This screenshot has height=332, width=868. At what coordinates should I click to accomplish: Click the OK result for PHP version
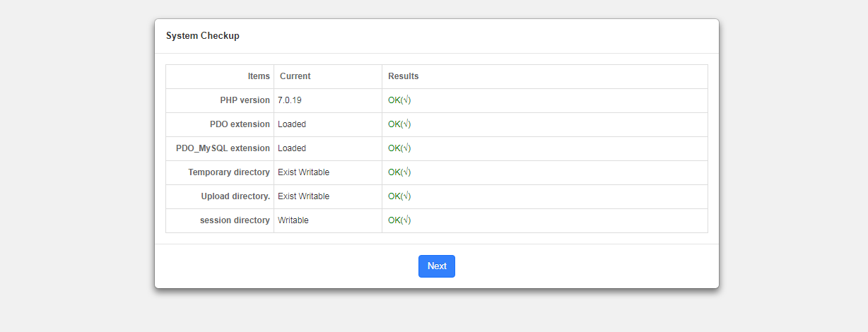click(x=399, y=100)
